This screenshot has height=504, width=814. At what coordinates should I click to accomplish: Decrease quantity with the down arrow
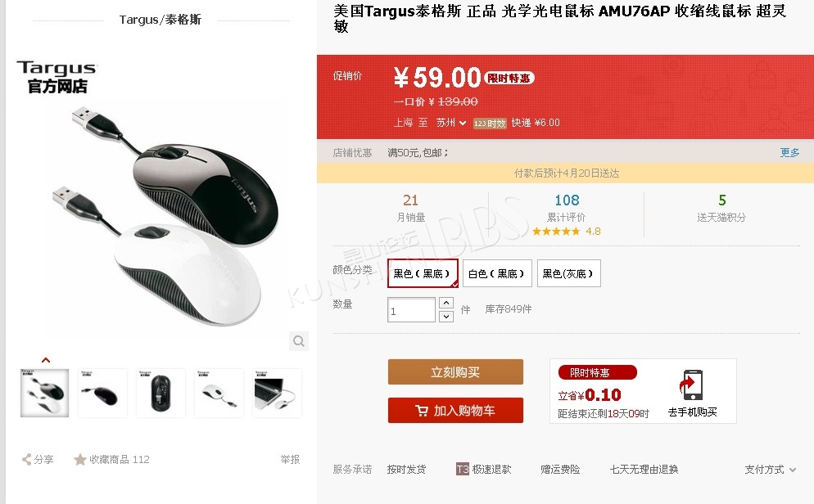[446, 316]
